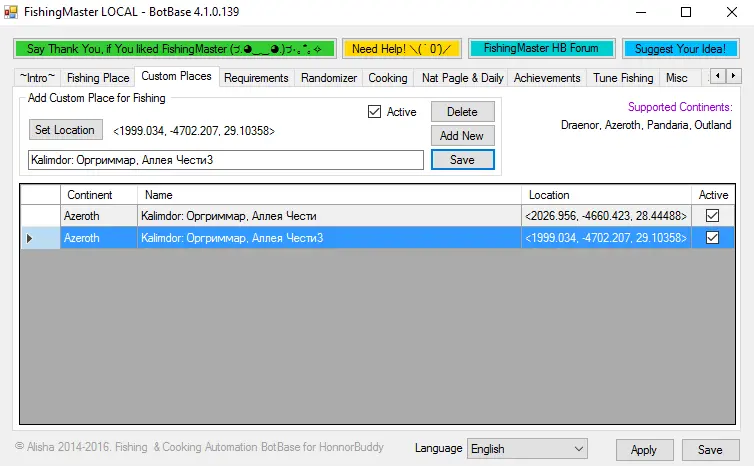Click location cell <2026.956, -4660.423, 28.44488>

point(606,215)
